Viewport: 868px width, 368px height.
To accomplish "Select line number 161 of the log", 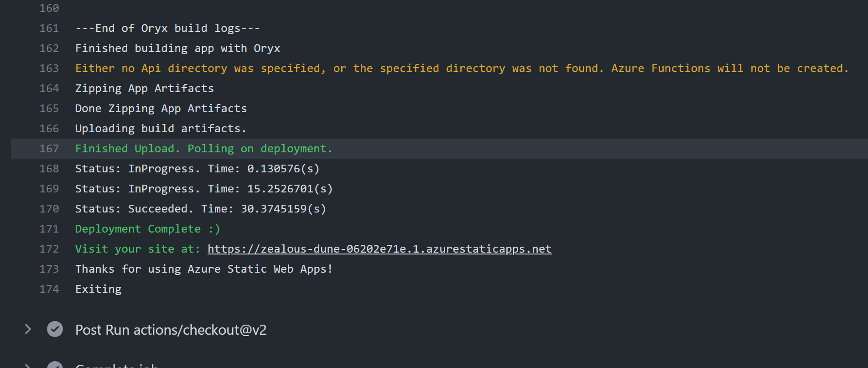I will (48, 28).
